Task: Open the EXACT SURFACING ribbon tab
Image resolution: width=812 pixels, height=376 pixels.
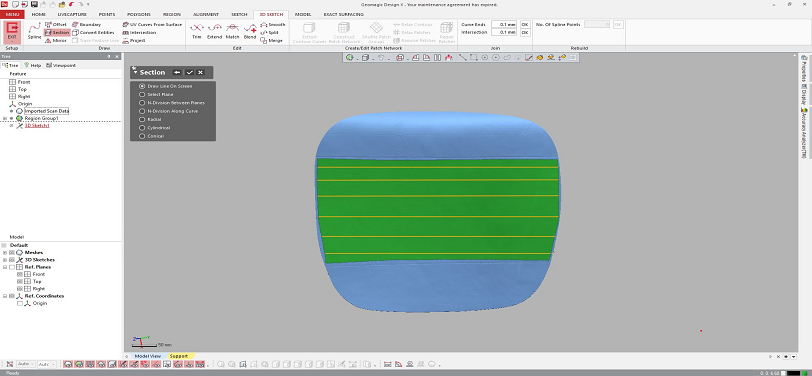Action: coord(343,15)
